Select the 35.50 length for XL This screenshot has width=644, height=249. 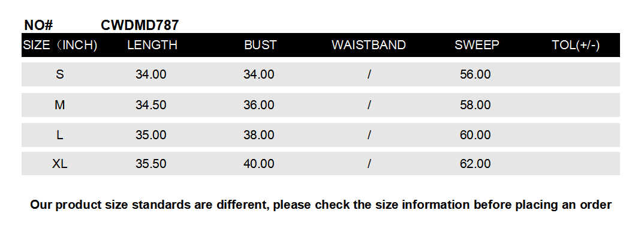151,164
